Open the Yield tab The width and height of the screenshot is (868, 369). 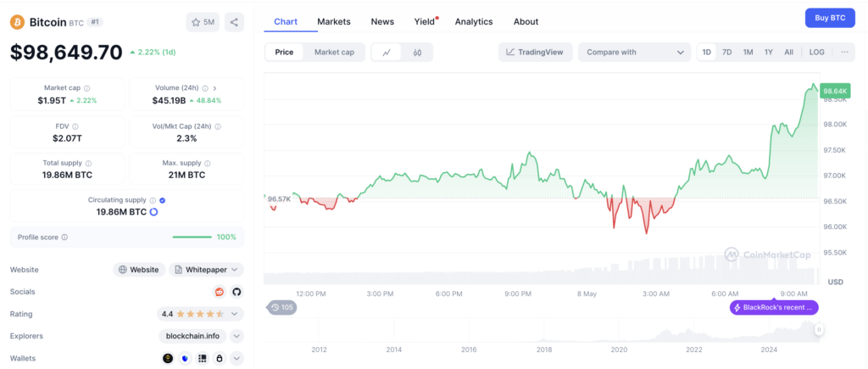(x=425, y=21)
